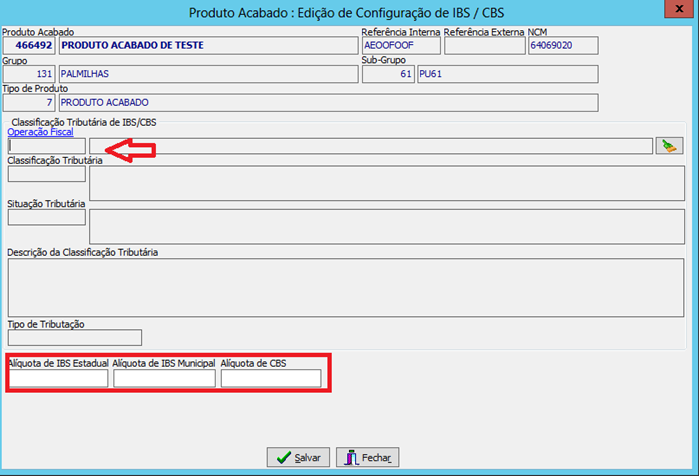Click the NCM field showing 64069020

[563, 45]
